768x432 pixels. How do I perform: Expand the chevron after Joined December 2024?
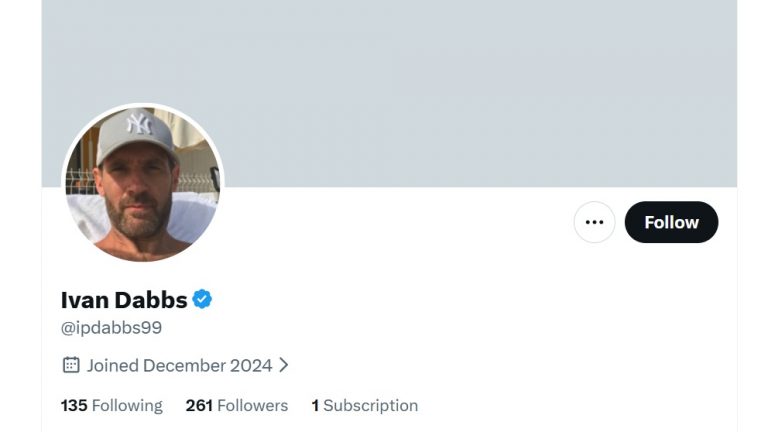pos(284,365)
